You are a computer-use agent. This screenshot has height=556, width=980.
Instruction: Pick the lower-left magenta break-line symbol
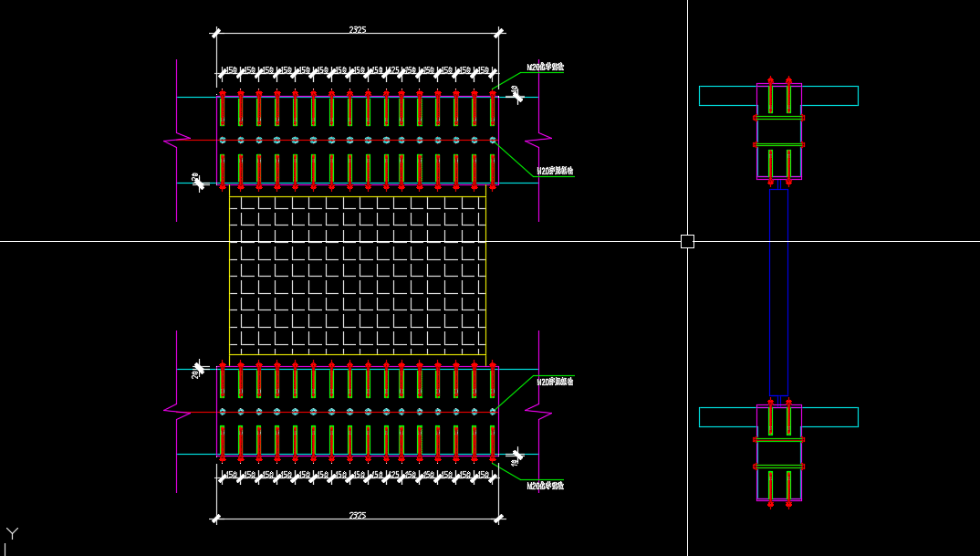point(177,412)
